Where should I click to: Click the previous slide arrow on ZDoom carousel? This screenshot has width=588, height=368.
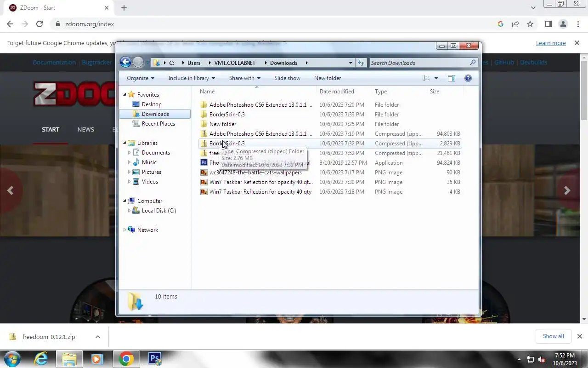[10, 190]
